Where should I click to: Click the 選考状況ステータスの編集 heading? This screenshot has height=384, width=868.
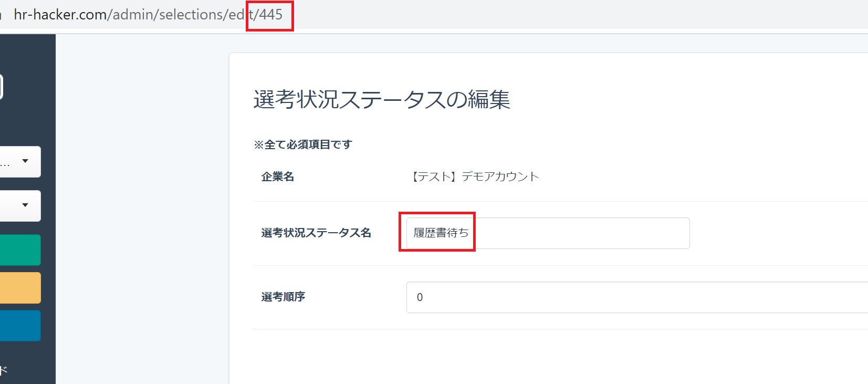coord(382,99)
